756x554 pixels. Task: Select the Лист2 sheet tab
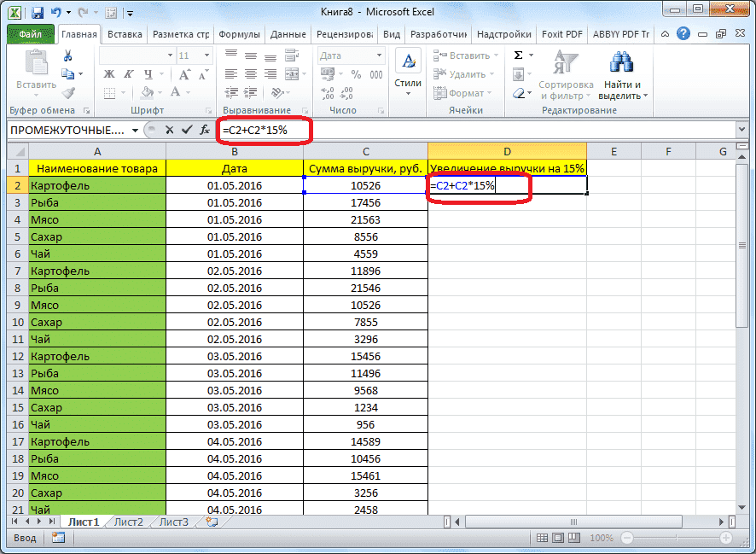pos(128,522)
